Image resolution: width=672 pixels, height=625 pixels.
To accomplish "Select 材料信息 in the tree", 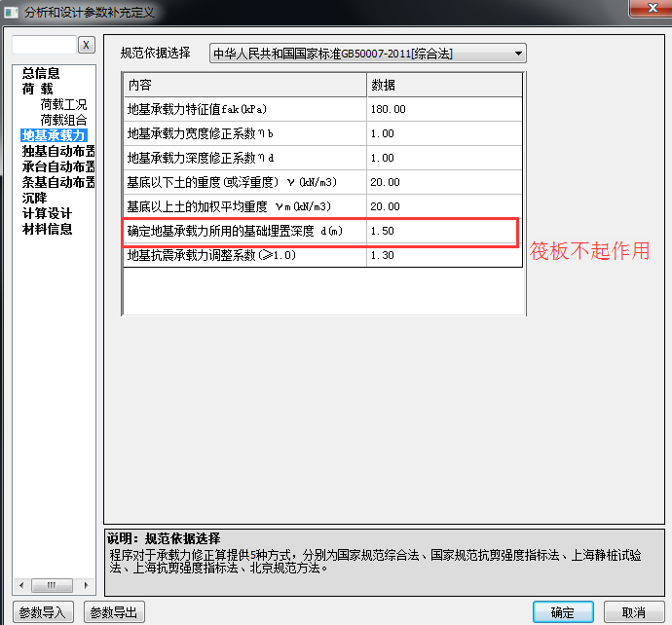I will pos(47,229).
